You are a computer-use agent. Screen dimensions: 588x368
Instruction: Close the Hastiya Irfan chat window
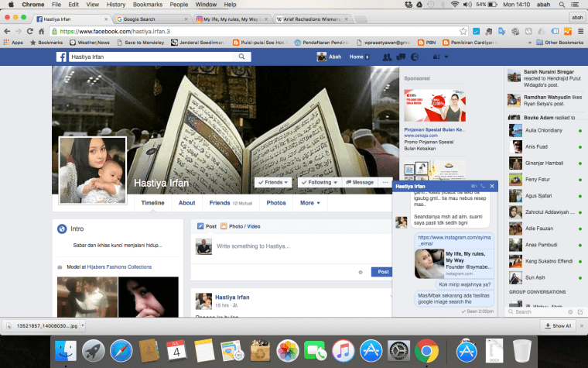492,187
